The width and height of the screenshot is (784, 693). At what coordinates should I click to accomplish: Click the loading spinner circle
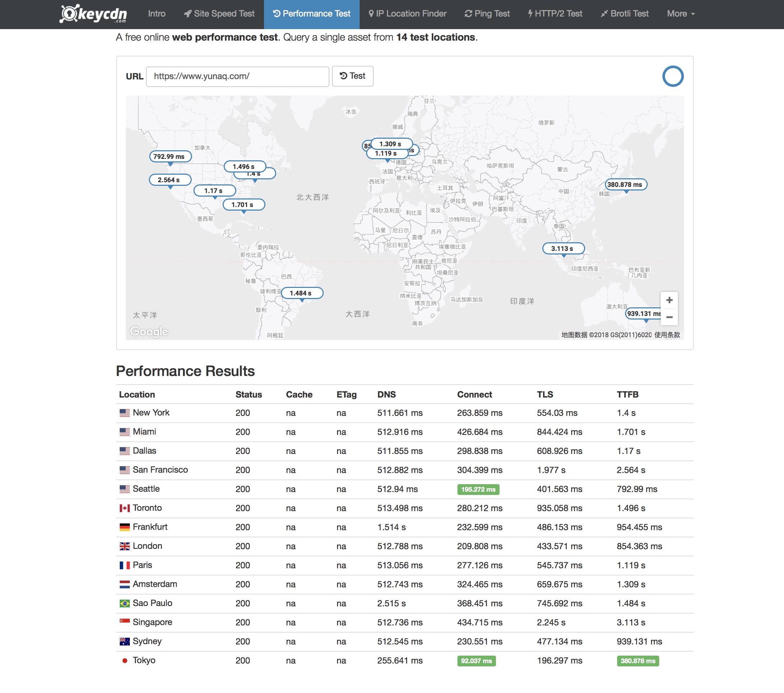[673, 76]
